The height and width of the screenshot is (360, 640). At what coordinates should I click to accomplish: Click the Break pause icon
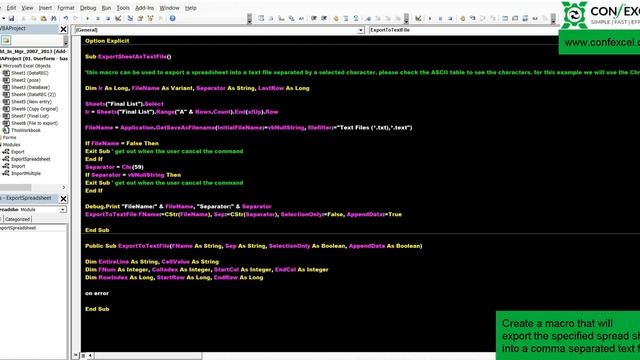pos(98,18)
